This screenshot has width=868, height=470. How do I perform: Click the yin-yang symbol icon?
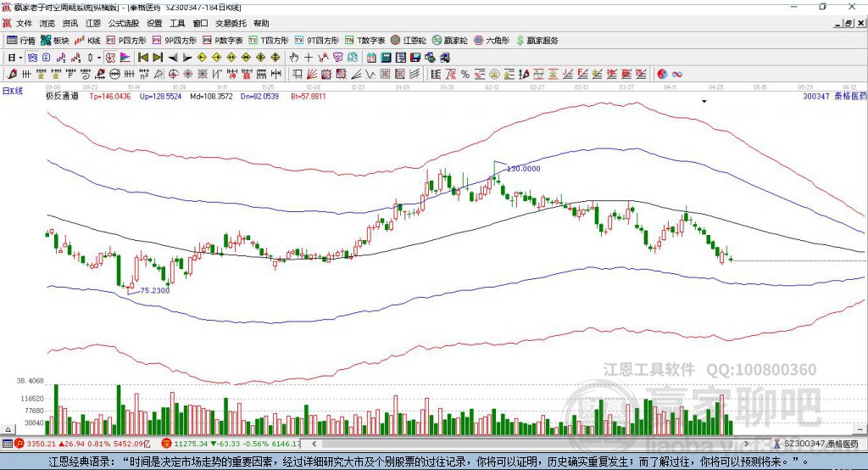click(662, 74)
